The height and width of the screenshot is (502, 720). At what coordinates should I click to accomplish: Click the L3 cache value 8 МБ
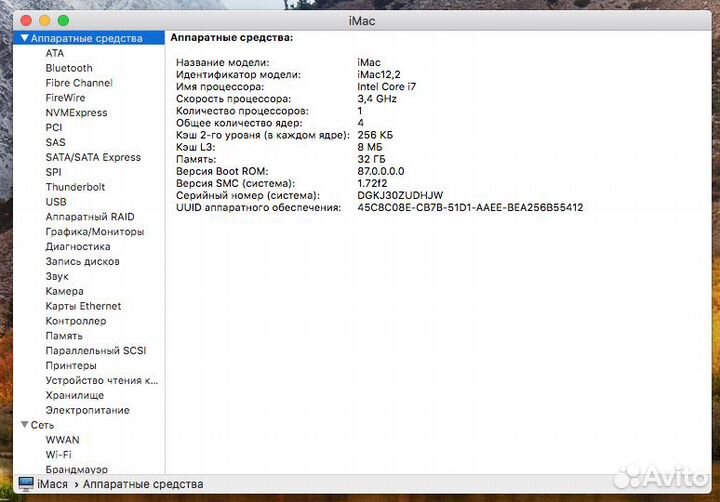[x=370, y=147]
